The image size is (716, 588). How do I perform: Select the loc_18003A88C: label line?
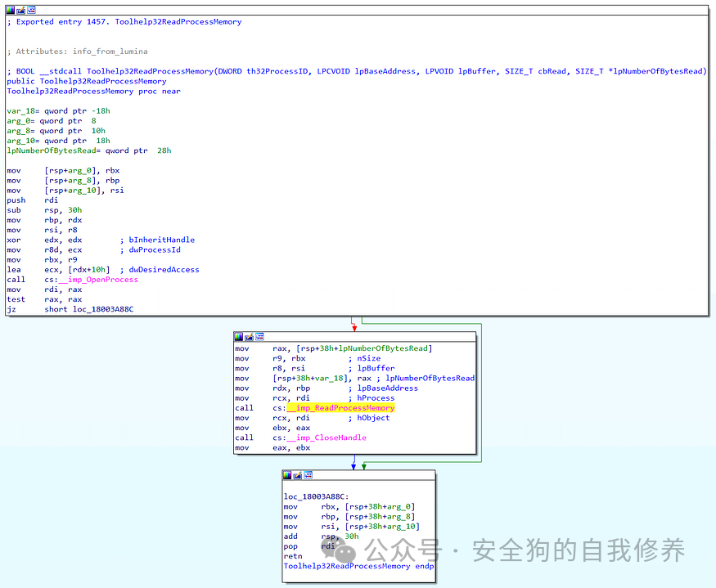(x=317, y=496)
